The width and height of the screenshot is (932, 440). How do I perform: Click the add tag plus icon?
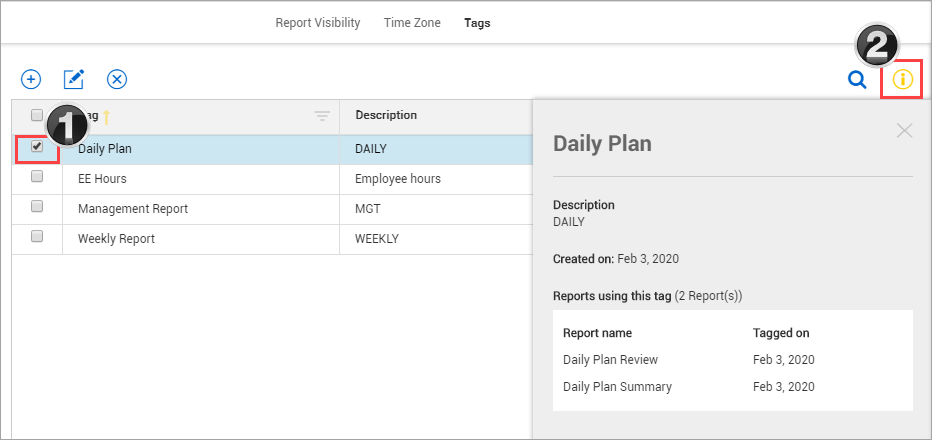(x=31, y=79)
